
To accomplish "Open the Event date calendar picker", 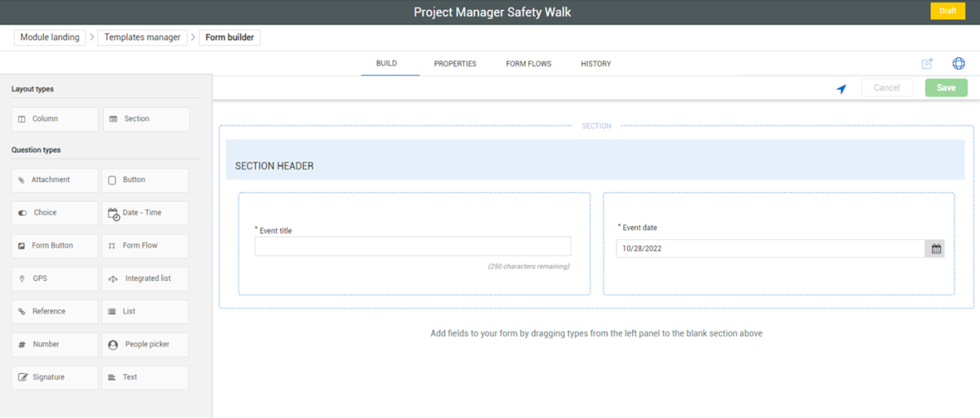I will [936, 249].
